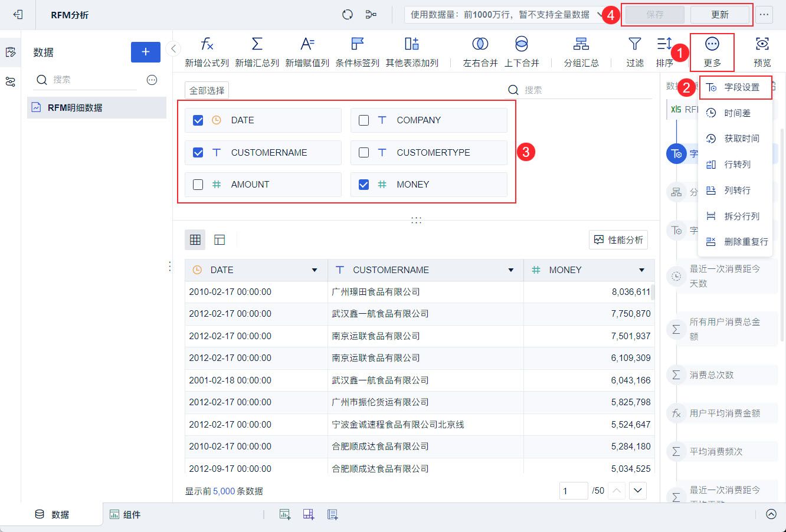786x532 pixels.
Task: Choose 获取时间 menu item
Action: point(735,139)
